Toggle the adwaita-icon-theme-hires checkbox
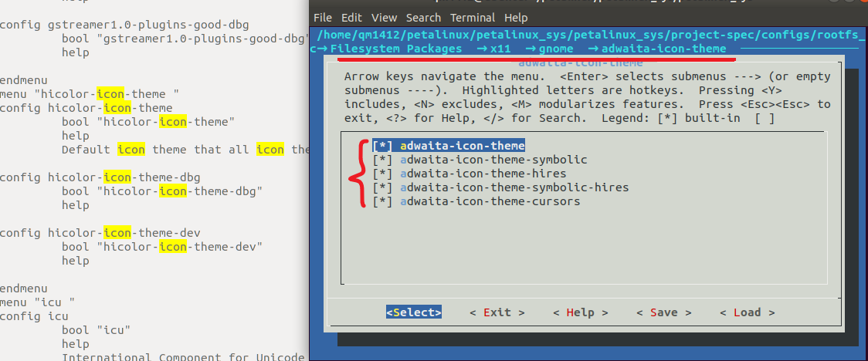Screen dimensions: 868x361 point(382,174)
